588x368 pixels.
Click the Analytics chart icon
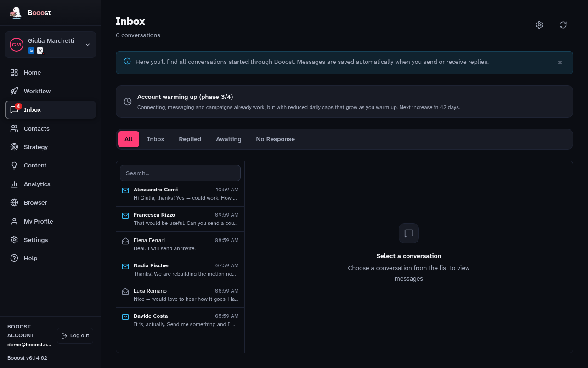14,184
